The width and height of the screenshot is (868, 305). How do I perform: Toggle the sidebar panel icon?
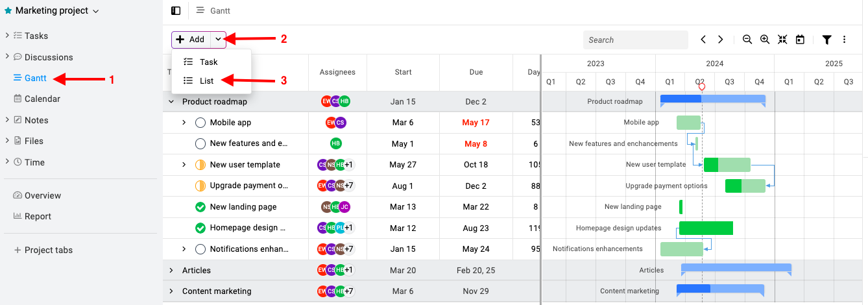[x=176, y=11]
